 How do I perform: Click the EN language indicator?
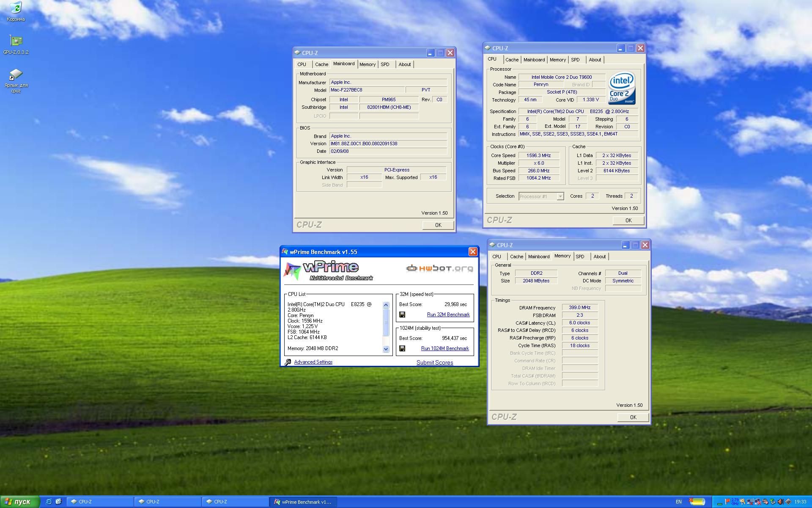(x=678, y=502)
